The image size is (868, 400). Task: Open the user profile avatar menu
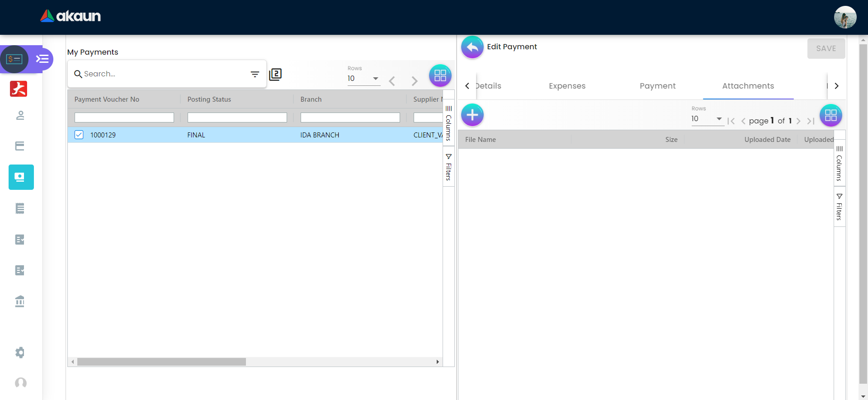(845, 17)
